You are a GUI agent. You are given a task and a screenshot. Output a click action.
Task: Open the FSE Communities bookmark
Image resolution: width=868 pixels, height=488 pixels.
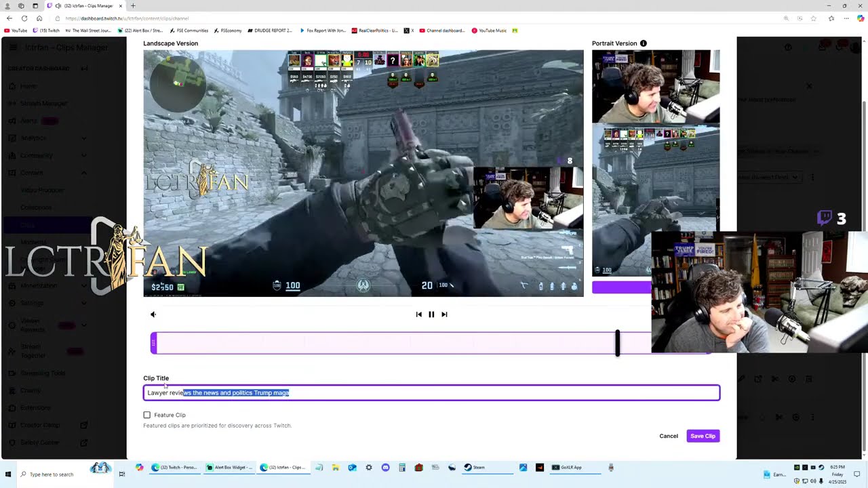tap(189, 30)
